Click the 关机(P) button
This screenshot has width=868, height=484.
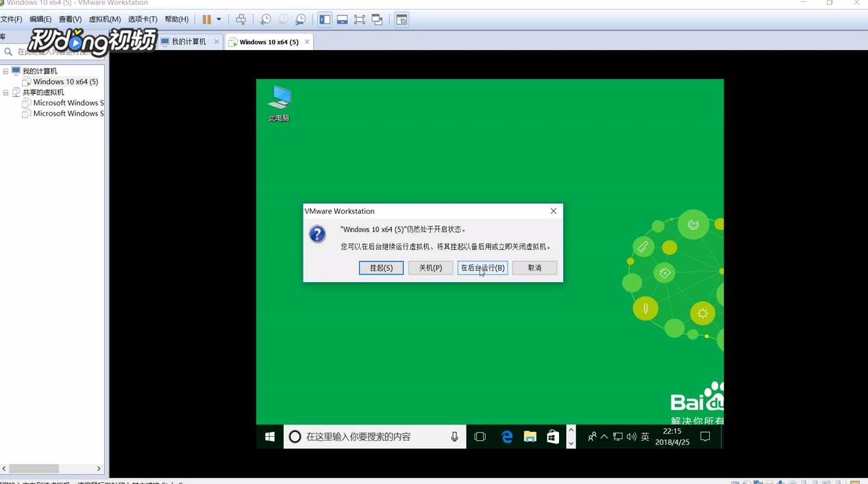(x=430, y=268)
